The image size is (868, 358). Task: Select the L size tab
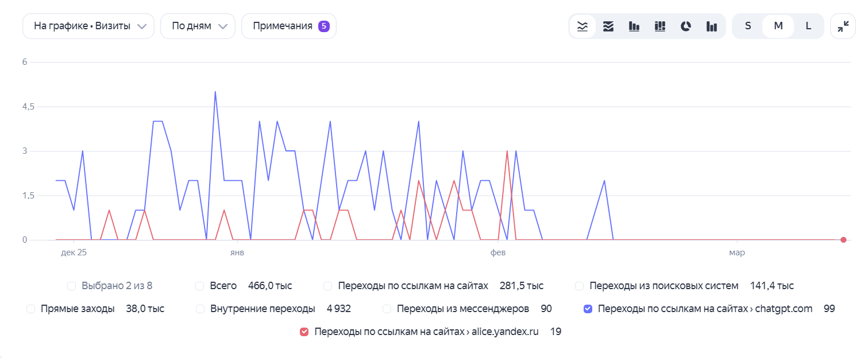tap(808, 26)
